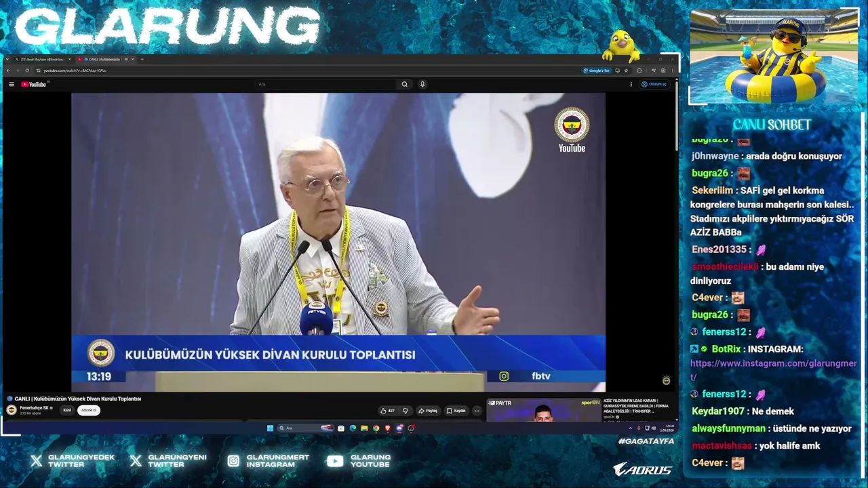Open the browser extensions puzzle icon
This screenshot has width=868, height=488.
639,70
